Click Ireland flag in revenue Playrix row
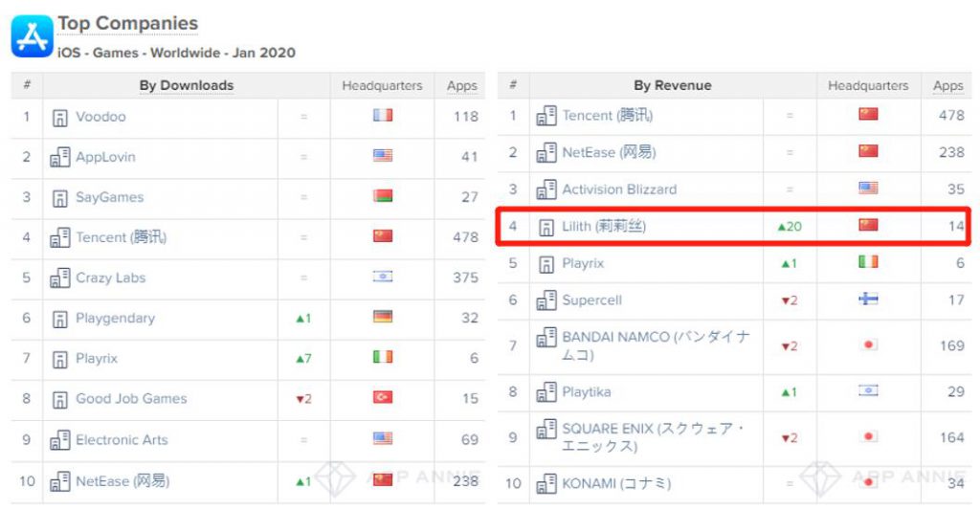The image size is (980, 510). click(x=868, y=261)
